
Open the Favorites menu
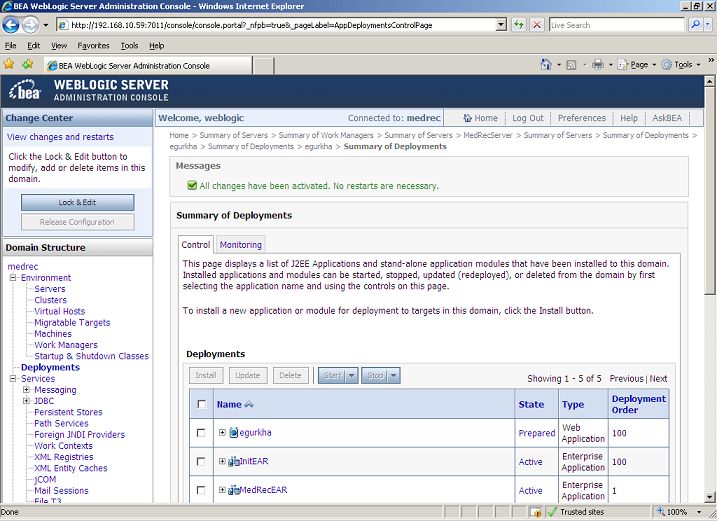(93, 46)
